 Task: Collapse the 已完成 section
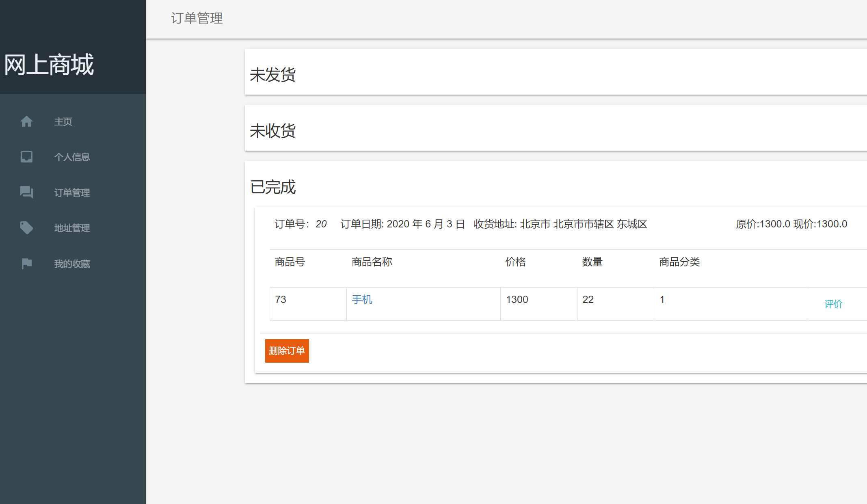click(273, 187)
